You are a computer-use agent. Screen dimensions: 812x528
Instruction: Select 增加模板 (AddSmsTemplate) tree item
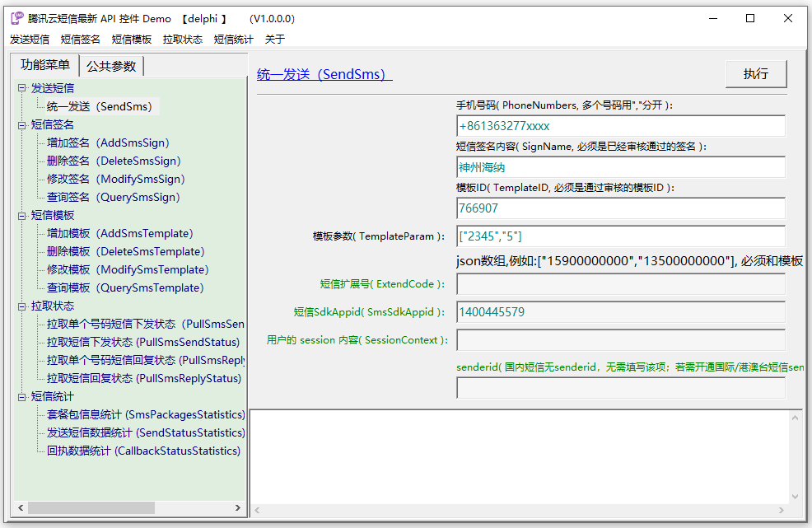pyautogui.click(x=119, y=234)
